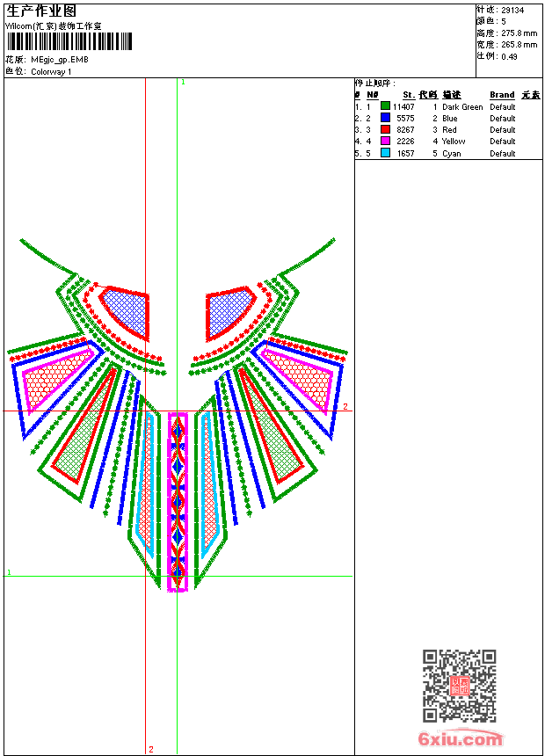Click the right blue crosshatch embroidery shape
This screenshot has width=545, height=756.
pos(230,313)
